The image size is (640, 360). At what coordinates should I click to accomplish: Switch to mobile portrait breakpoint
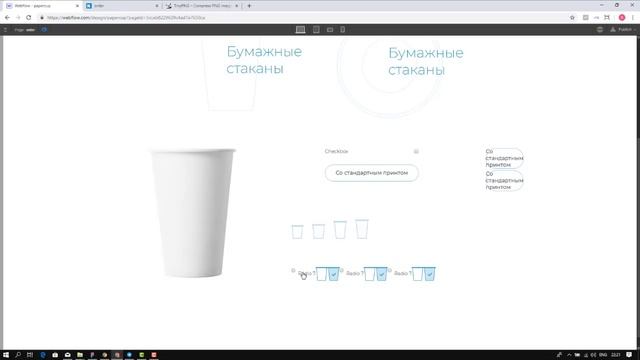tap(342, 29)
